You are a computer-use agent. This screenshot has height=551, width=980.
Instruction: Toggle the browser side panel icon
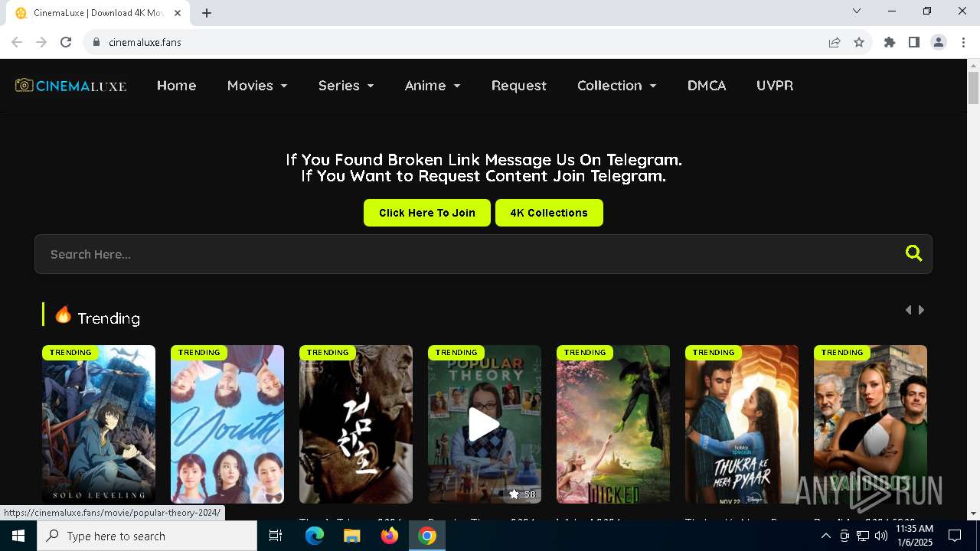pyautogui.click(x=914, y=42)
